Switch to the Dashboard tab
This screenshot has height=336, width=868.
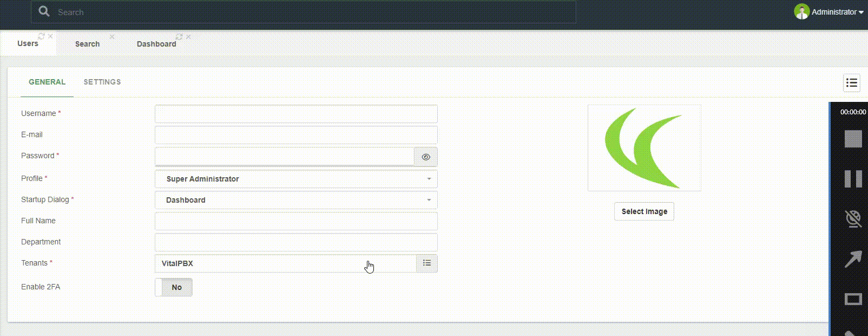[156, 44]
